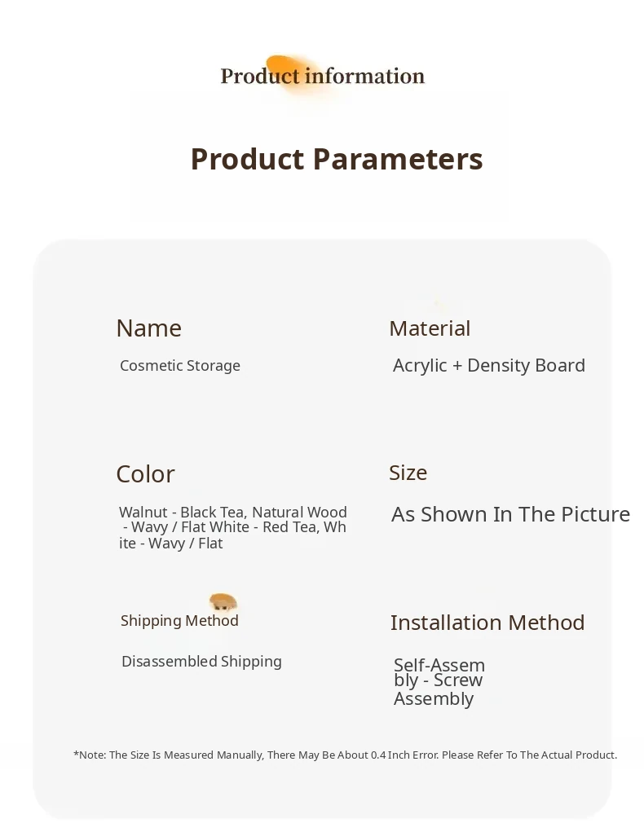644x832 pixels.
Task: Click the "Walnut - Black Tea, Natural Wood" line
Action: 233,513
